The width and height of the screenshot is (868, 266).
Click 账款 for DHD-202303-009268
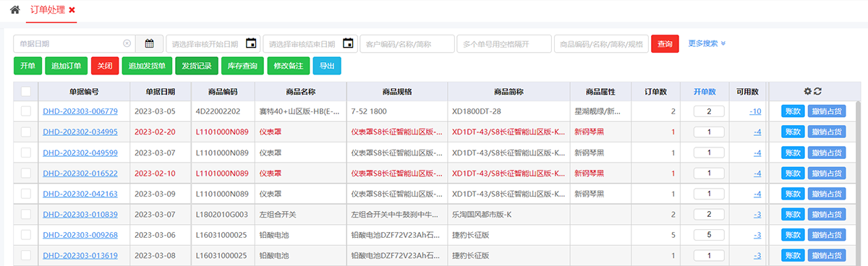tap(793, 235)
